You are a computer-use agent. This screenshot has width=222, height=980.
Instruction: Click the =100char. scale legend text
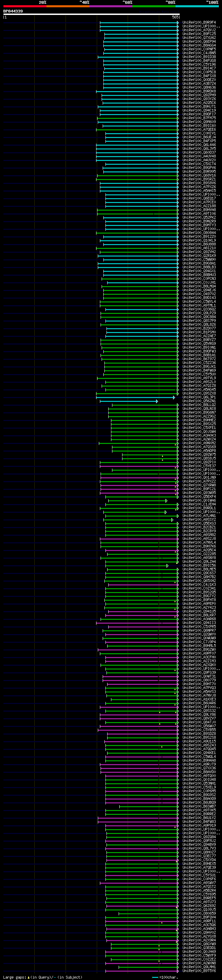pyautogui.click(x=169, y=977)
